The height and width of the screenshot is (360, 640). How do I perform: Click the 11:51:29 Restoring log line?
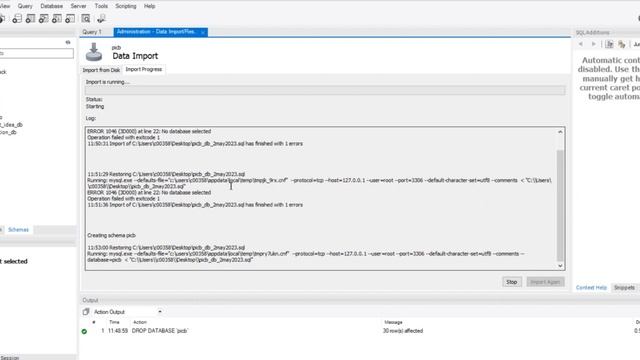[166, 174]
